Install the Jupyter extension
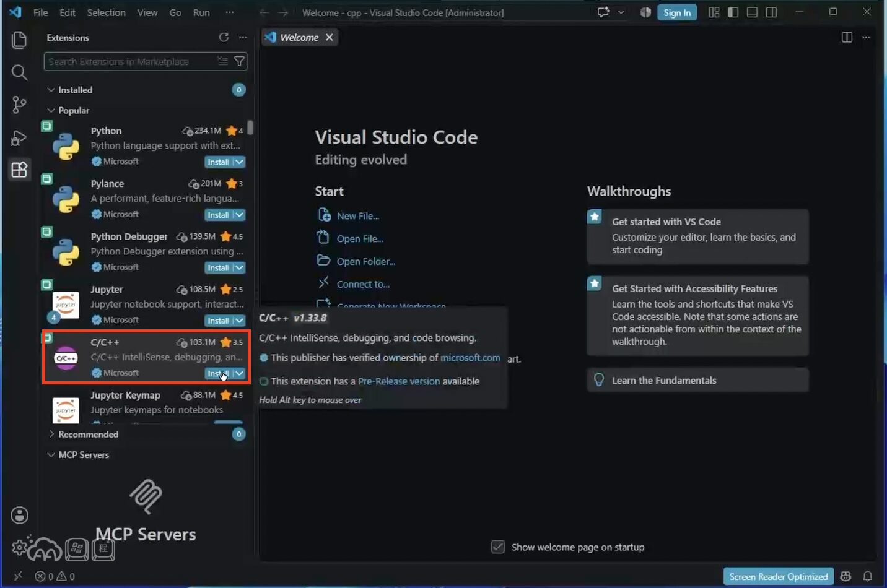Viewport: 887px width, 588px height. click(x=218, y=321)
